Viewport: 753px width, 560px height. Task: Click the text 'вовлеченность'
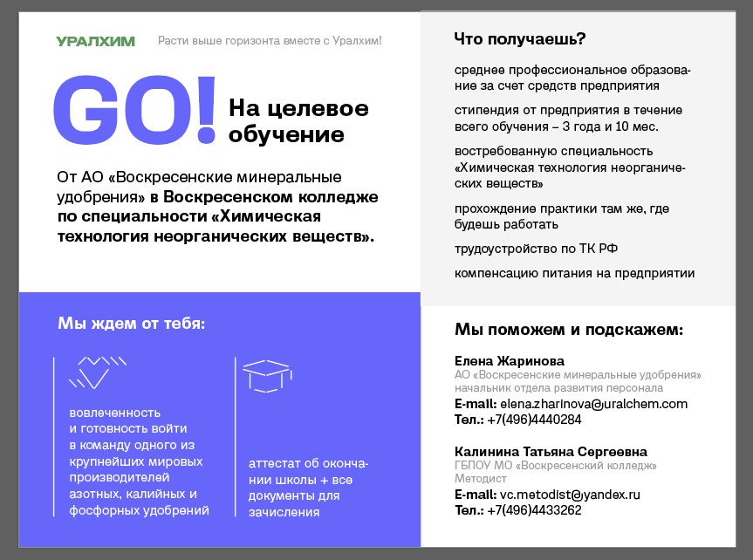115,413
